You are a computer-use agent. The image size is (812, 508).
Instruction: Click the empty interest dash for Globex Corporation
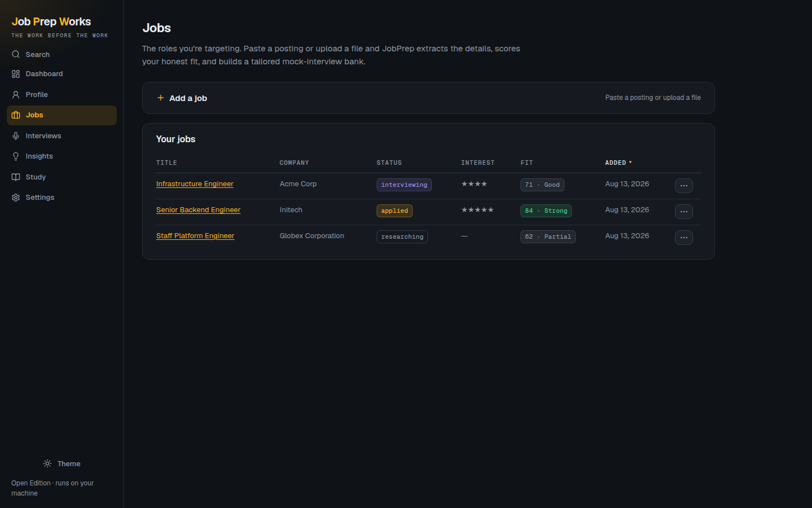point(465,236)
